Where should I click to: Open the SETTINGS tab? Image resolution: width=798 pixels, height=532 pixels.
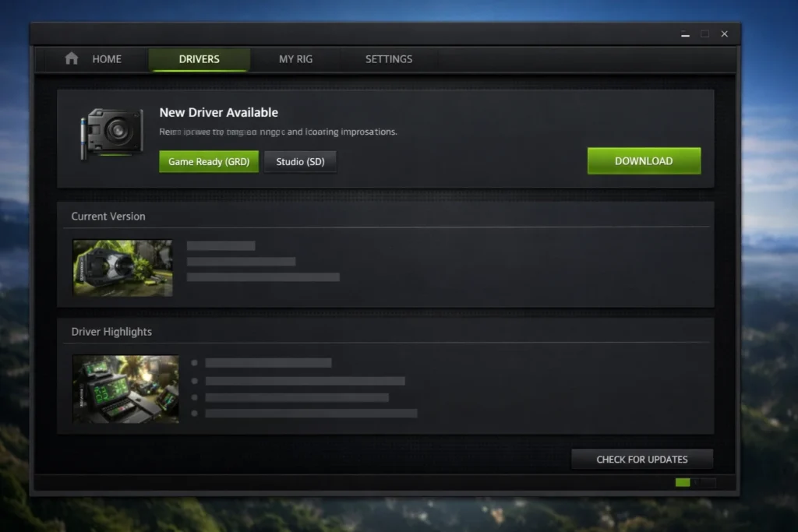coord(388,58)
